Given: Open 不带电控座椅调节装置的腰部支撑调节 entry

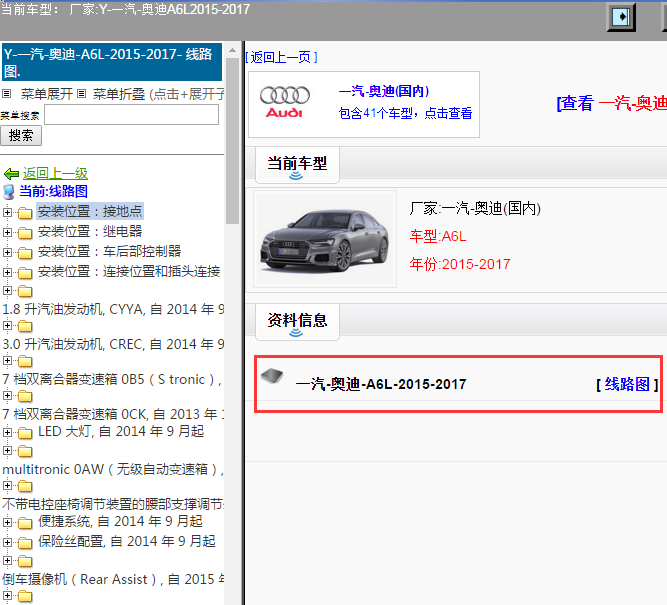Looking at the screenshot, I should (x=113, y=504).
